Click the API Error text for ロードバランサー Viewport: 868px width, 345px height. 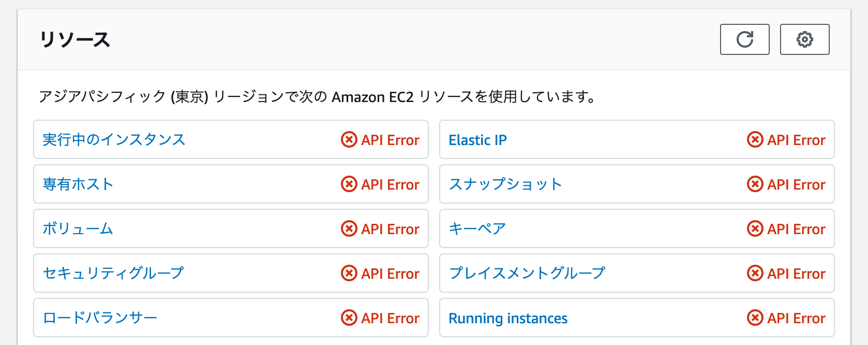point(391,318)
